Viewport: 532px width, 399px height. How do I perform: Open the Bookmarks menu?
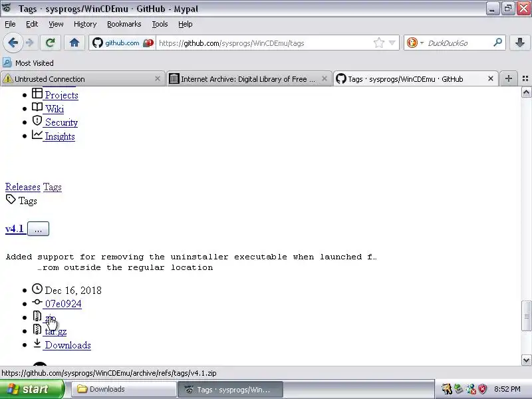[124, 24]
